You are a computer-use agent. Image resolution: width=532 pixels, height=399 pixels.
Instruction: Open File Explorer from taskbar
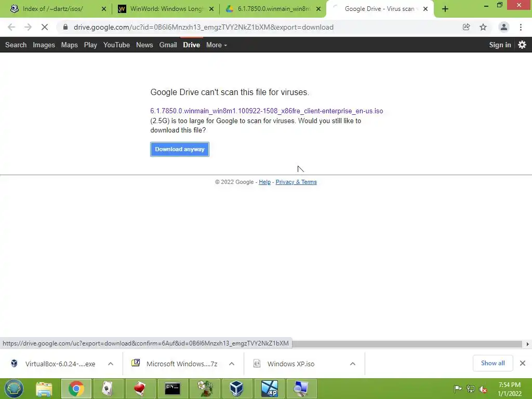coord(44,389)
